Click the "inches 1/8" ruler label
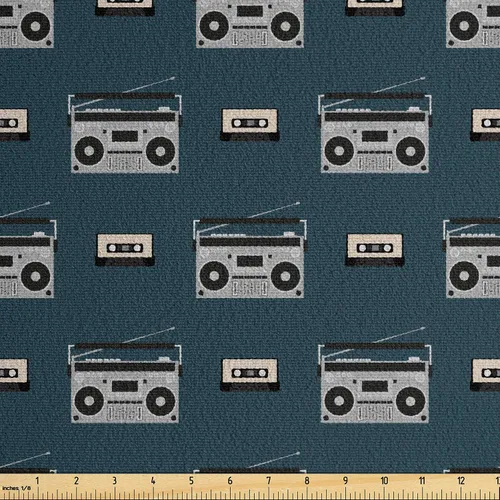Screen dimensions: 500x500 16,488
